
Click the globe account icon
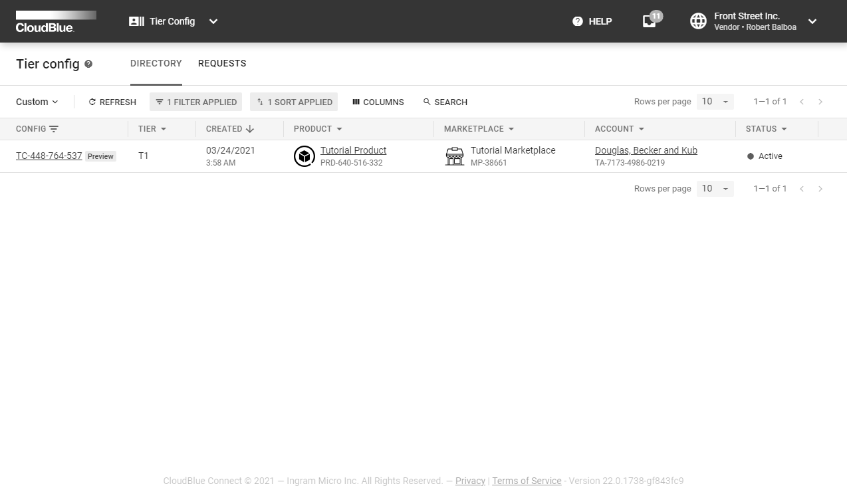click(x=698, y=21)
